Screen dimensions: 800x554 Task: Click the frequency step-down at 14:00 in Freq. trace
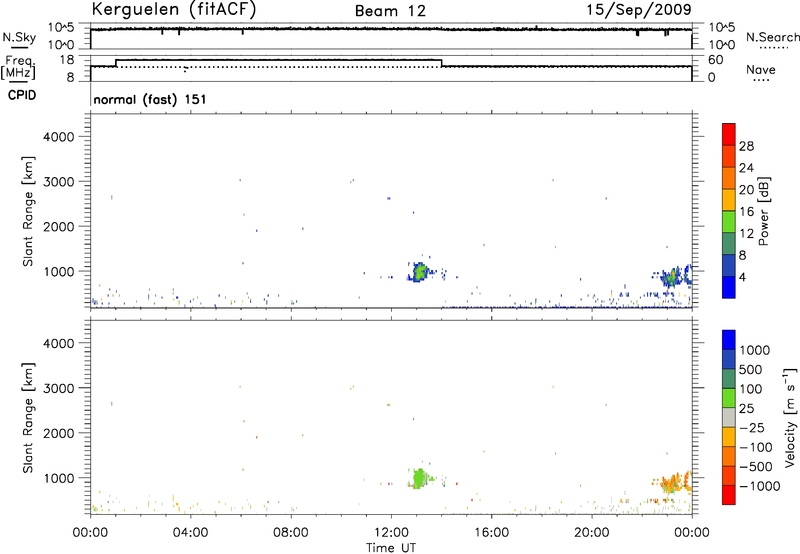(442, 63)
